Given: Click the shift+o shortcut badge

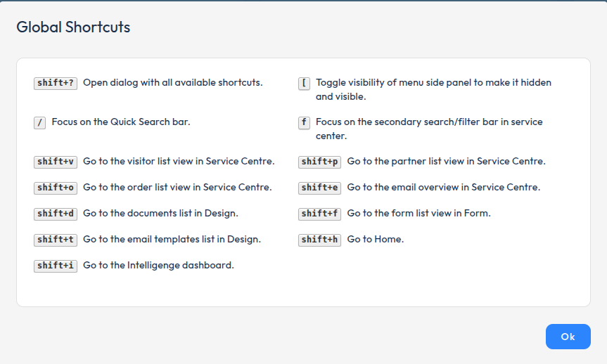Looking at the screenshot, I should [56, 188].
